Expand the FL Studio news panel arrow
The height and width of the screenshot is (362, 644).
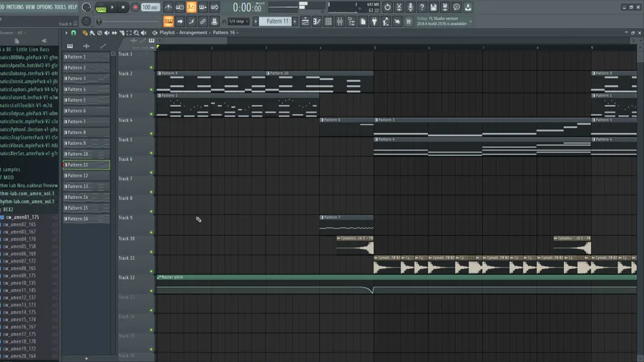point(471,21)
